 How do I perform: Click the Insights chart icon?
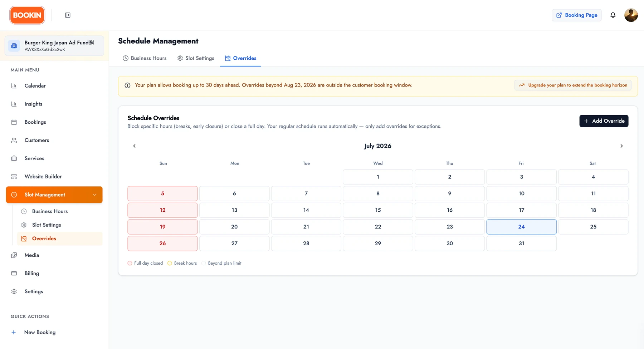click(14, 104)
